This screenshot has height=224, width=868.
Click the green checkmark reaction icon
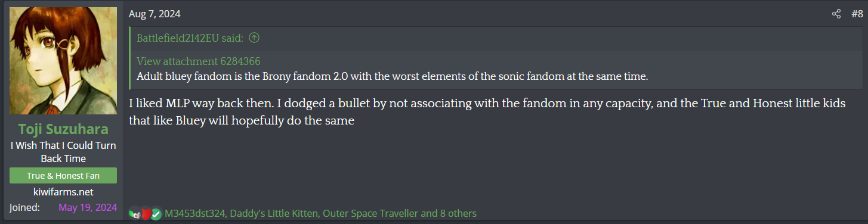click(156, 213)
